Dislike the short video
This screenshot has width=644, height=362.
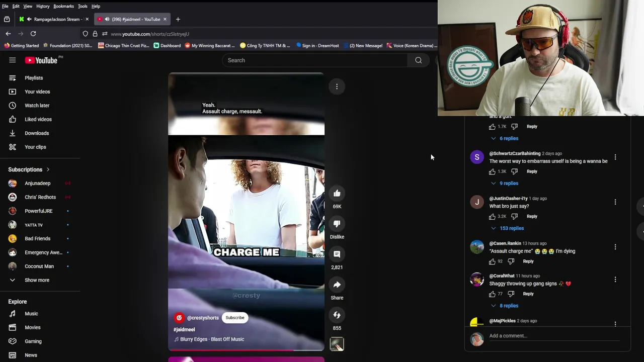point(337,224)
